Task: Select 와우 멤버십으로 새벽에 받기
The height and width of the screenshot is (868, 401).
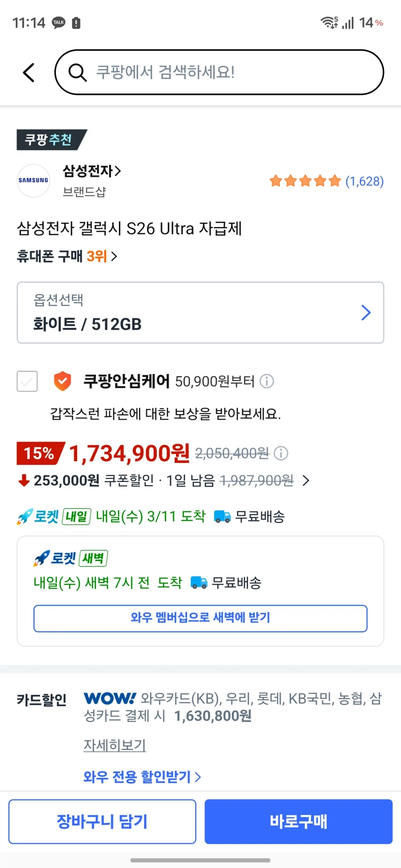Action: click(200, 618)
